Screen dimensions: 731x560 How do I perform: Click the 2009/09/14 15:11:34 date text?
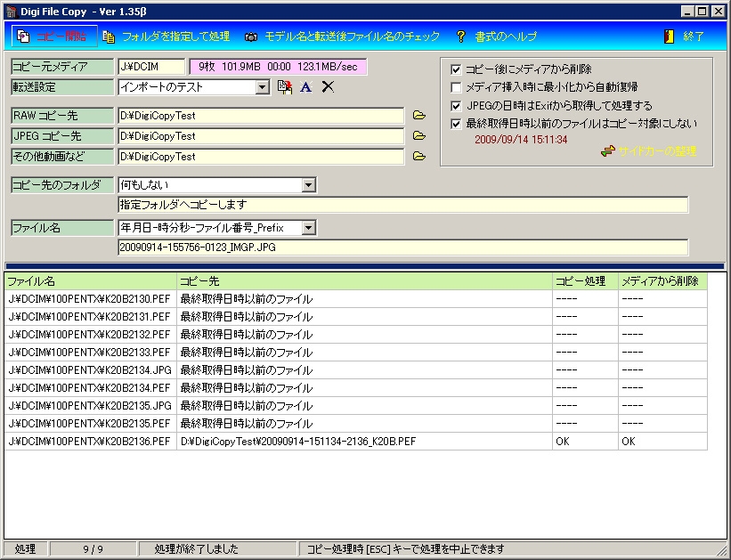pyautogui.click(x=521, y=140)
